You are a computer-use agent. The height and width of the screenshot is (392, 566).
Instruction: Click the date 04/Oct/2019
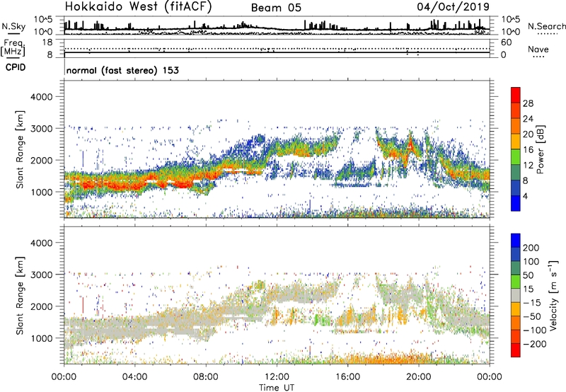point(454,7)
